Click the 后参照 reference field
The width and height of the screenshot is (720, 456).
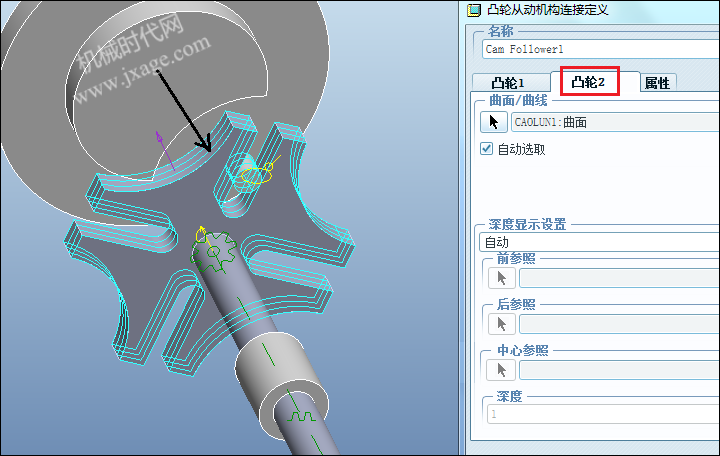point(619,324)
